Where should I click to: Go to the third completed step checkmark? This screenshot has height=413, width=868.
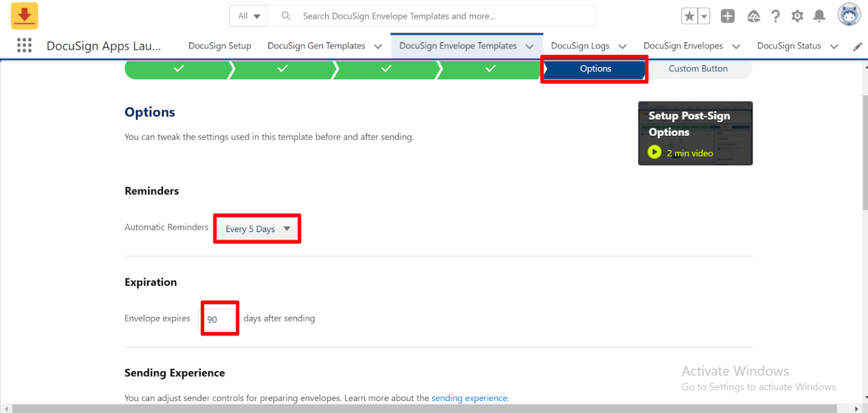(x=387, y=68)
